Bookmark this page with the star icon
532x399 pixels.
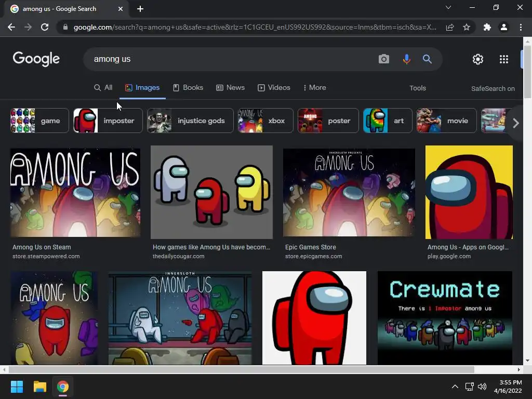[467, 27]
